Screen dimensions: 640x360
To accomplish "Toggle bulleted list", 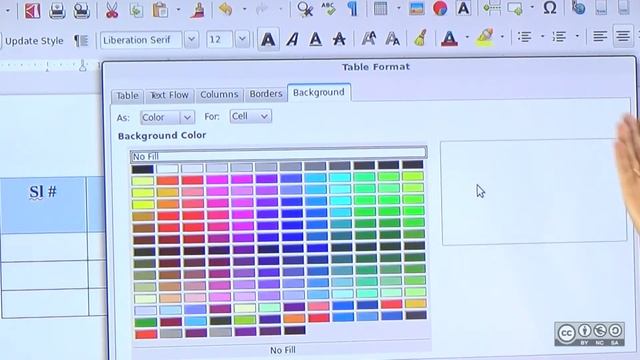I will (524, 37).
